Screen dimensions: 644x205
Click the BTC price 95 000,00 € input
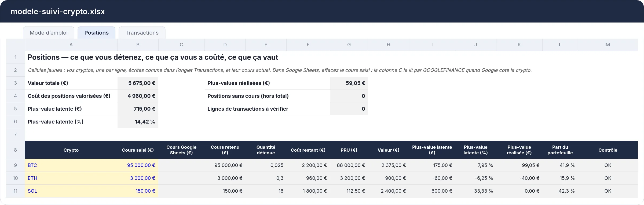[138, 165]
